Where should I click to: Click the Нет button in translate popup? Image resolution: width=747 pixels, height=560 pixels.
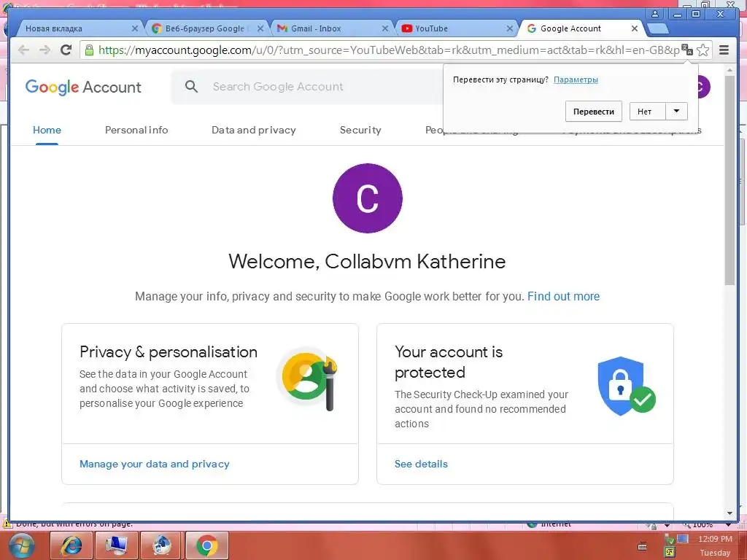click(x=648, y=112)
